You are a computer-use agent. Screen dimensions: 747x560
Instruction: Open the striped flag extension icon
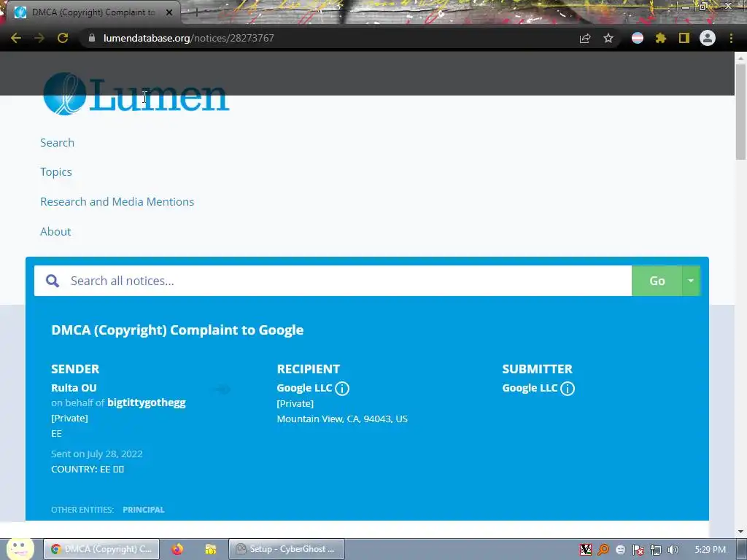click(638, 38)
